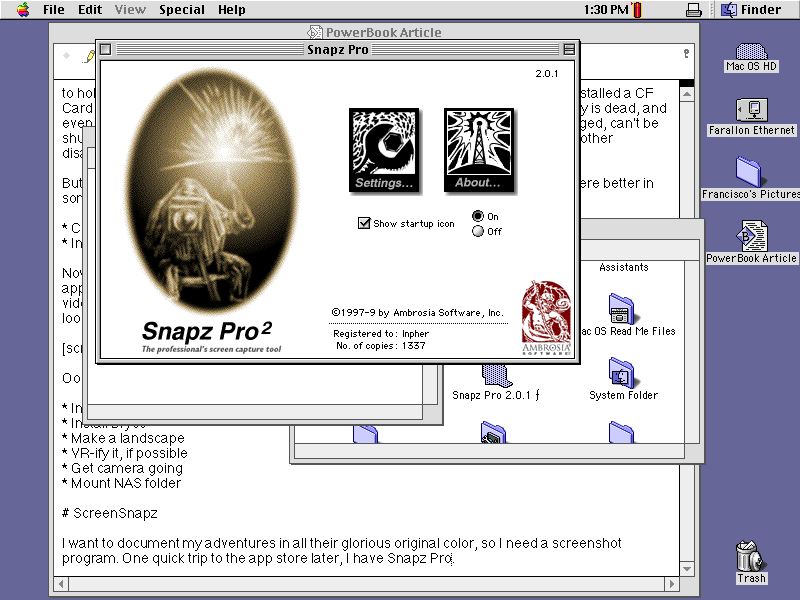The height and width of the screenshot is (600, 800).
Task: Open the Apple menu
Action: click(22, 10)
